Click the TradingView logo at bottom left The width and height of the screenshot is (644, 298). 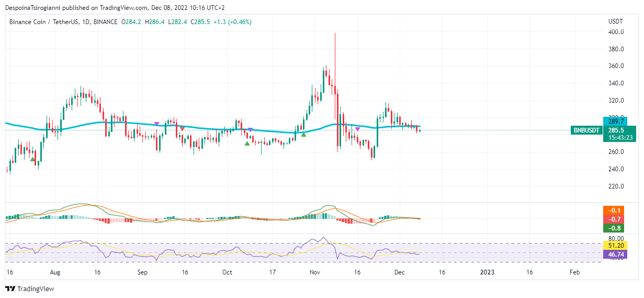[30, 289]
